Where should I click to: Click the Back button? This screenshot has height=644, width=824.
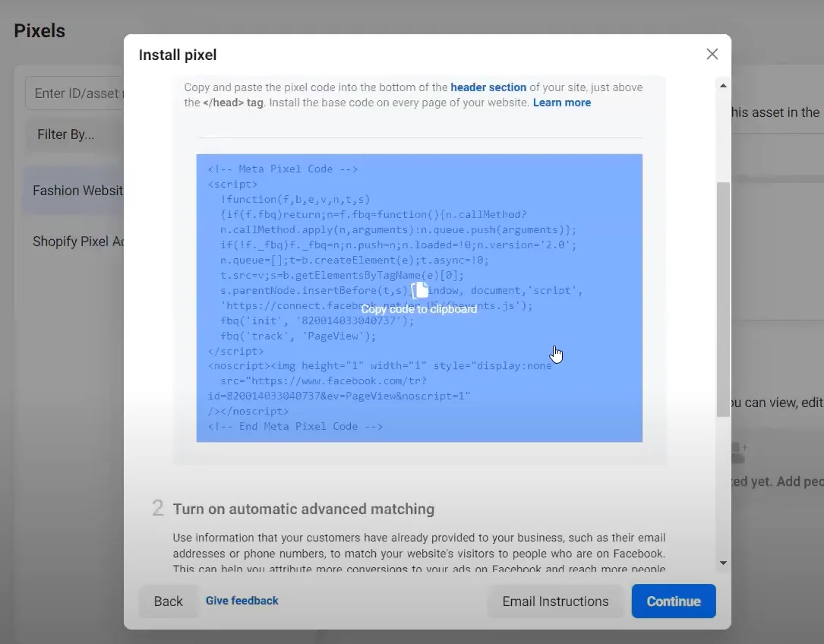pyautogui.click(x=168, y=601)
